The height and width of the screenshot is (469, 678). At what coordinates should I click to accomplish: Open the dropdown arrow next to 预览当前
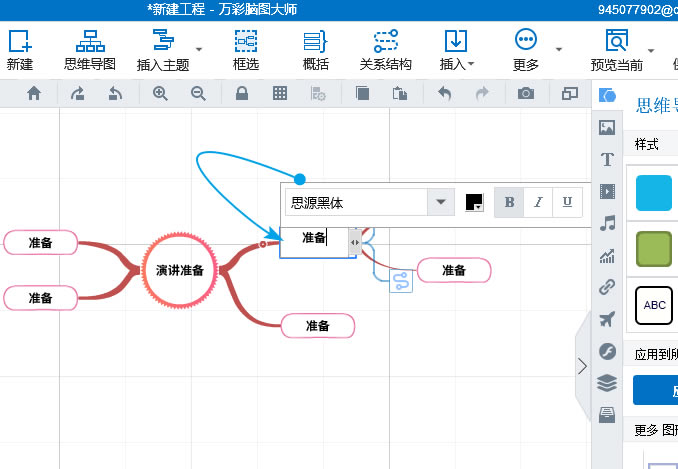point(651,51)
